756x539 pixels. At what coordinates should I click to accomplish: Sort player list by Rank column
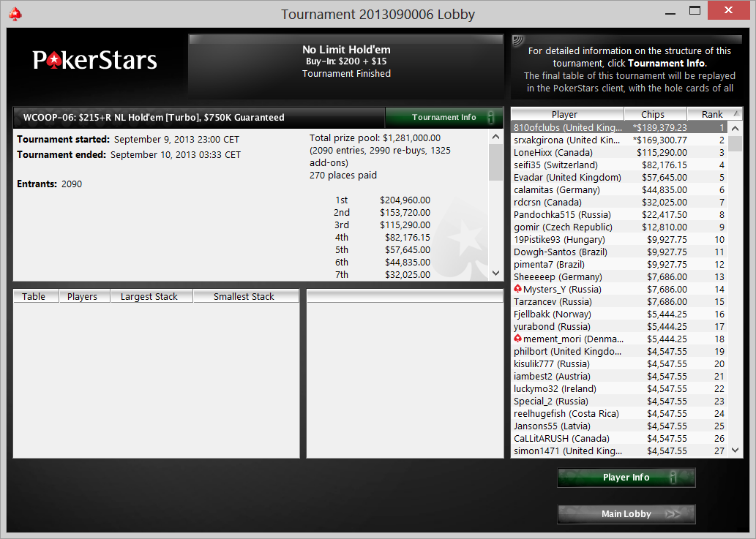coord(714,114)
